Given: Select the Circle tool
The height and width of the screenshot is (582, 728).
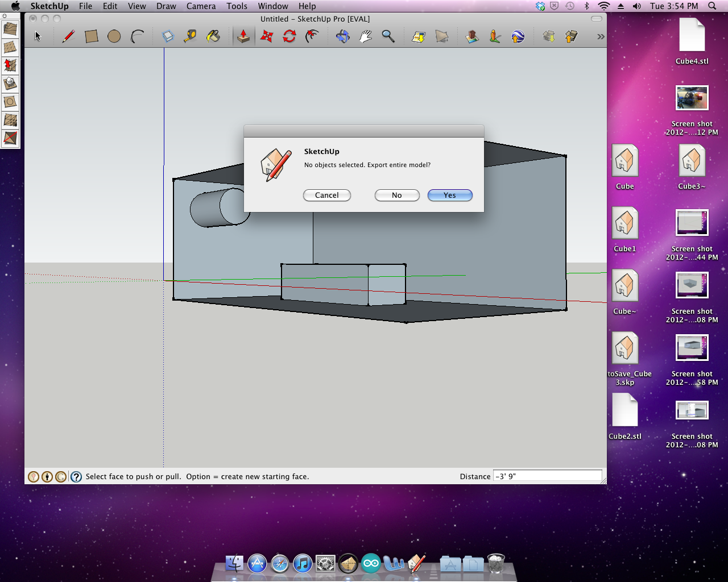Looking at the screenshot, I should (x=114, y=36).
